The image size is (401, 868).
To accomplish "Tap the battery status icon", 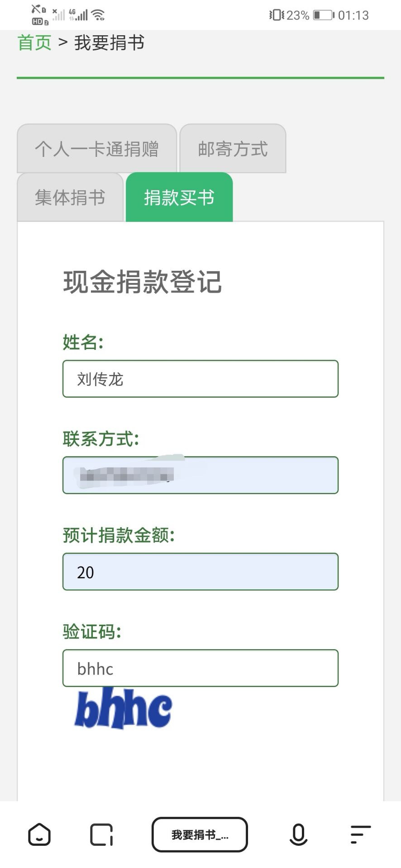I will 323,15.
